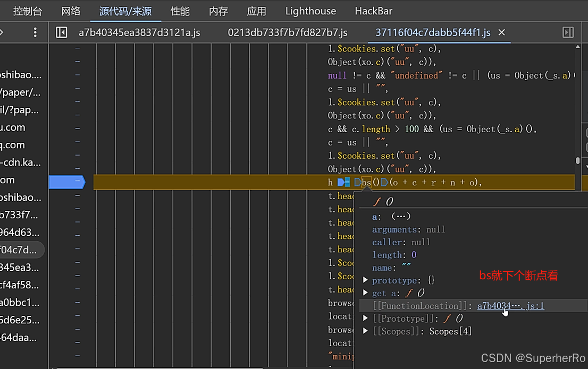Image resolution: width=588 pixels, height=369 pixels.
Task: Click the length: 0 property row
Action: [x=394, y=255]
